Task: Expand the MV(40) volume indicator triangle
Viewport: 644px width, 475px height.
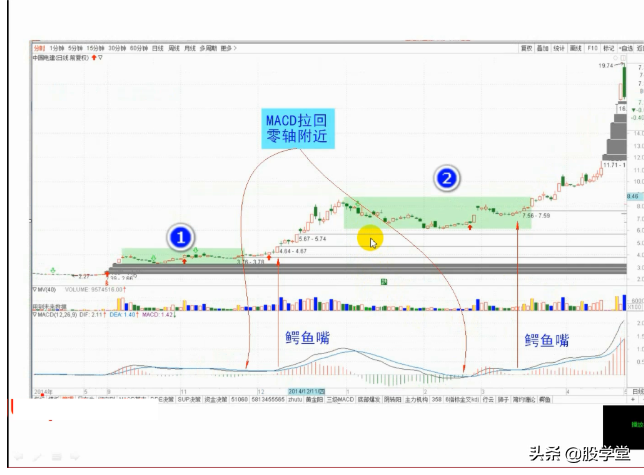Action: tap(35, 290)
